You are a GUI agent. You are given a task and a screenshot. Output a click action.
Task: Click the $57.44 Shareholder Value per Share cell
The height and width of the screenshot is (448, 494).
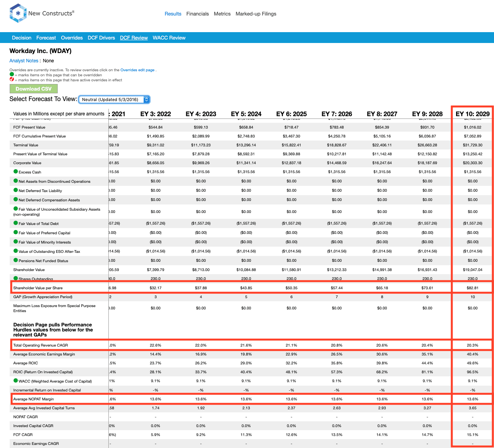coord(337,288)
